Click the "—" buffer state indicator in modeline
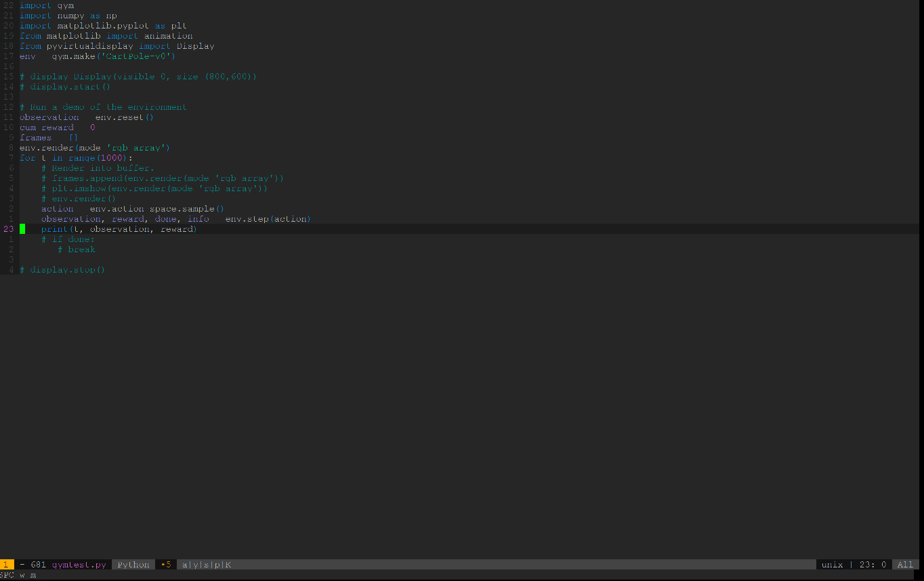 point(21,564)
